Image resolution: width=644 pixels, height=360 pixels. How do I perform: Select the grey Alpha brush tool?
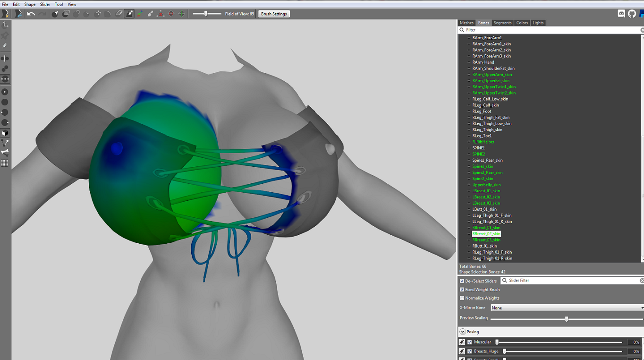tap(150, 14)
